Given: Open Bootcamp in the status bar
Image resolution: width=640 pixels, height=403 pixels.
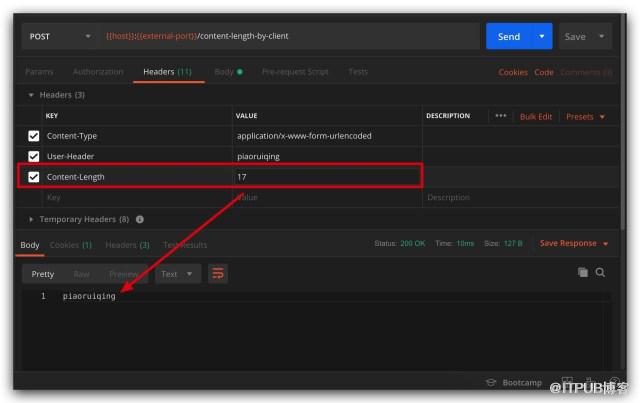Looking at the screenshot, I should (522, 383).
